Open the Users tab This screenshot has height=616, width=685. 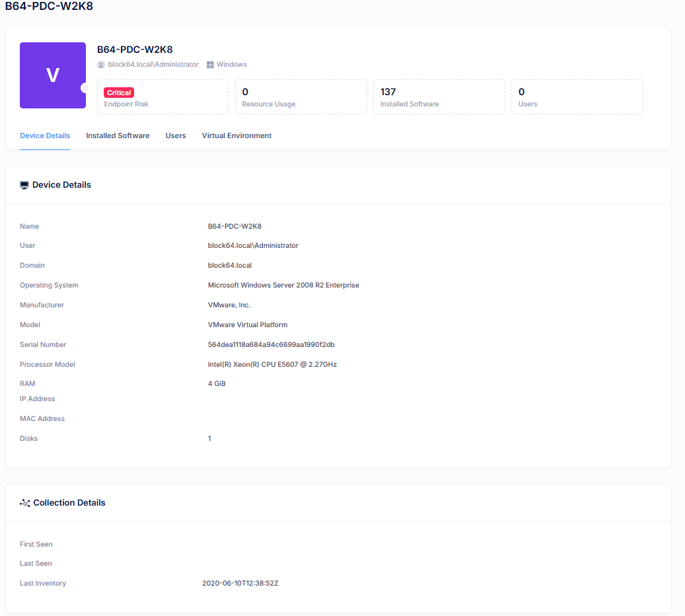176,135
